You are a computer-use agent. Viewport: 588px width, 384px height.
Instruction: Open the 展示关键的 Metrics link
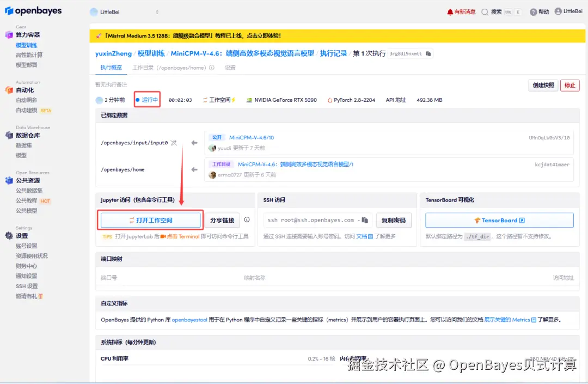(x=510, y=320)
